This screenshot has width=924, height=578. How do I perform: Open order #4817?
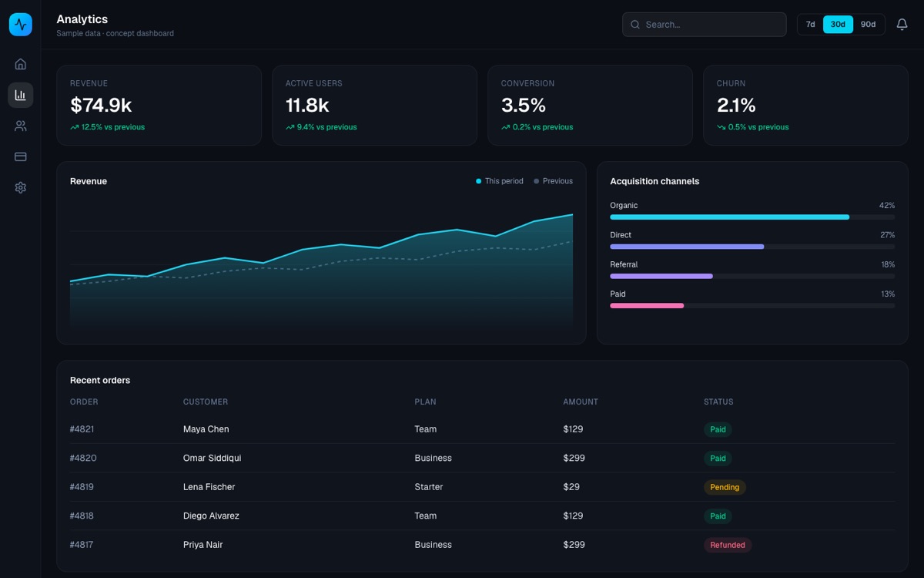pyautogui.click(x=82, y=545)
